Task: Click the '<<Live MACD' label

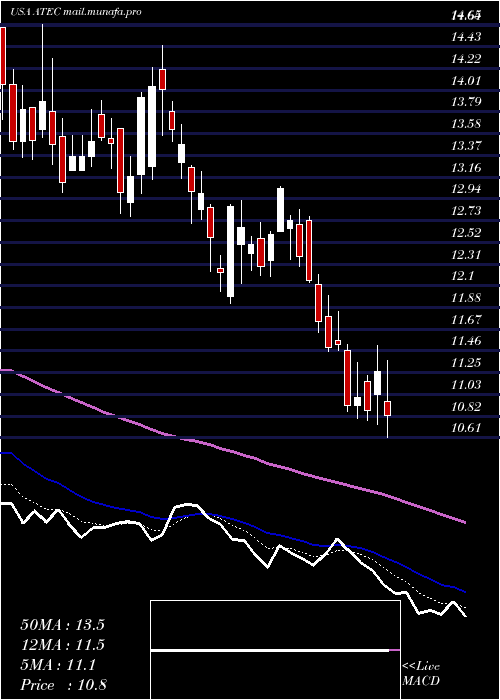Action: [421, 674]
